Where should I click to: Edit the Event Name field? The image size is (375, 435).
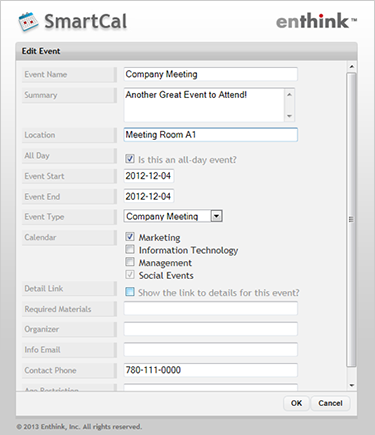pyautogui.click(x=210, y=74)
